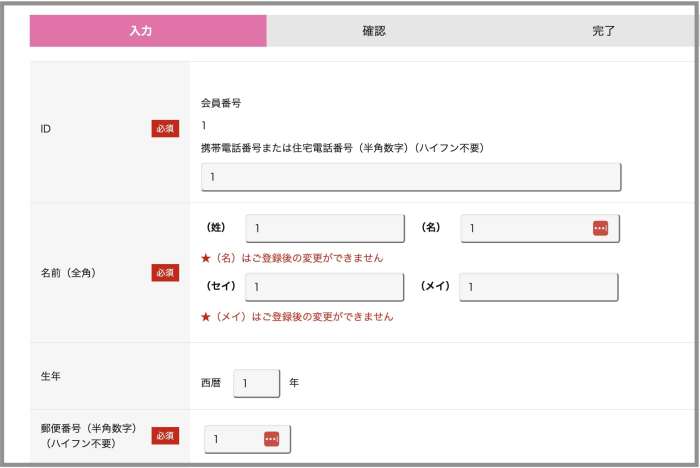
Task: Focus the 郵便番号 postal code field
Action: 247,439
